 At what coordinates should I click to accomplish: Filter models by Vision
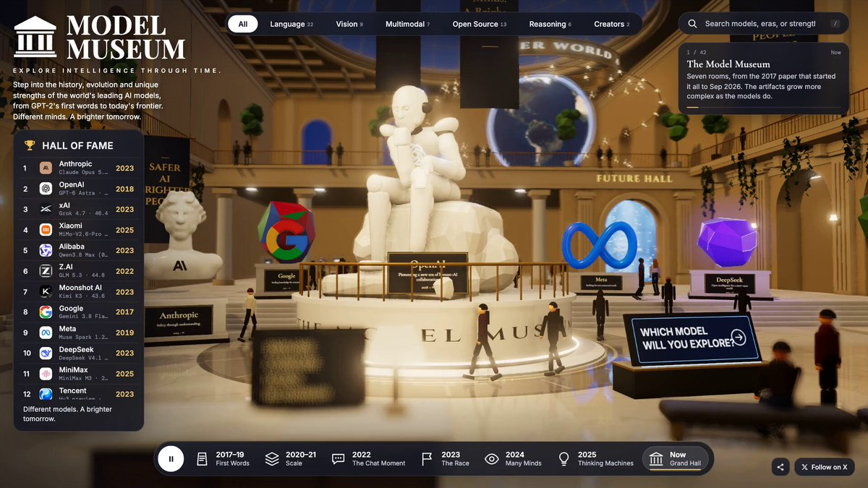349,24
